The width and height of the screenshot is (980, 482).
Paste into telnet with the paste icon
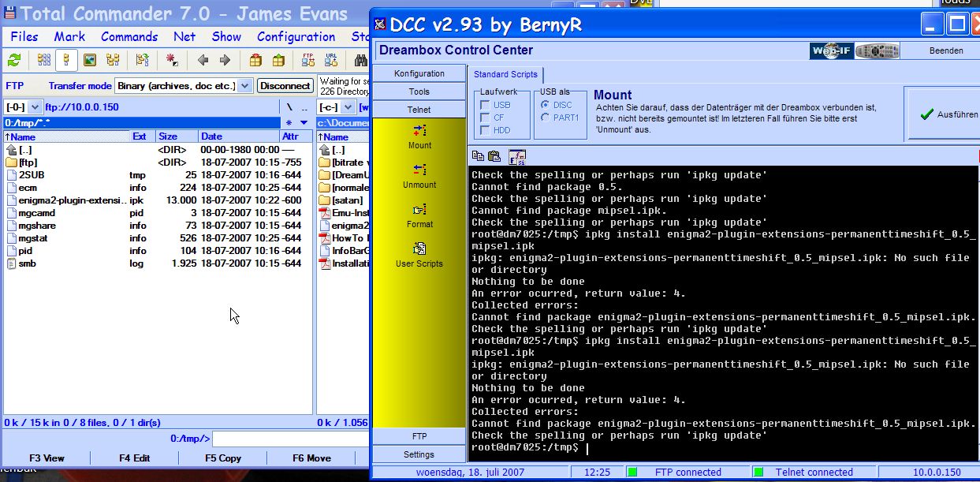pyautogui.click(x=494, y=156)
